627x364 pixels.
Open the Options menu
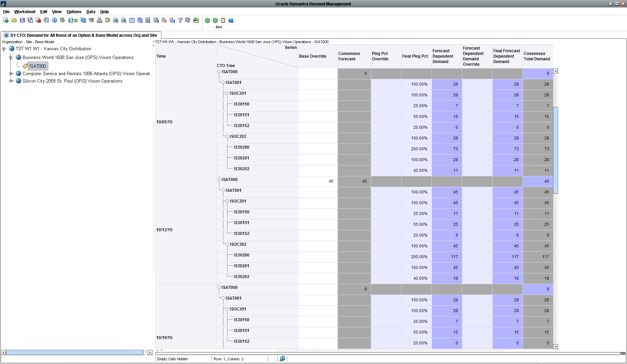point(74,11)
